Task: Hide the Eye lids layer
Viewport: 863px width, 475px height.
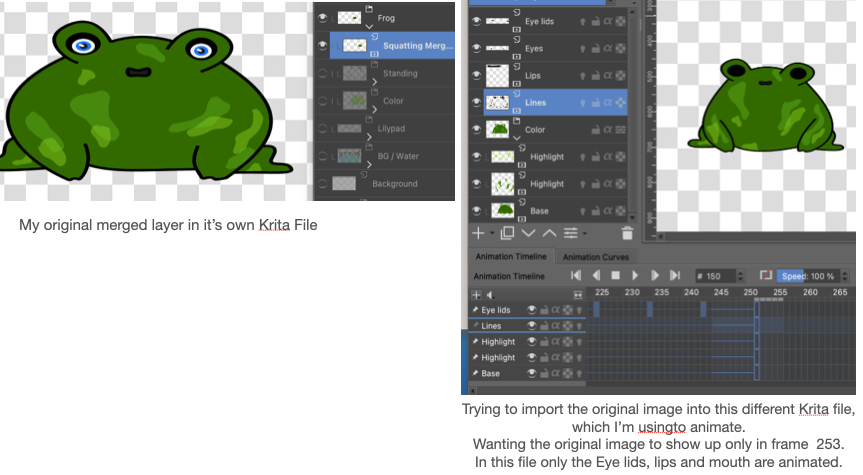Action: [x=474, y=20]
